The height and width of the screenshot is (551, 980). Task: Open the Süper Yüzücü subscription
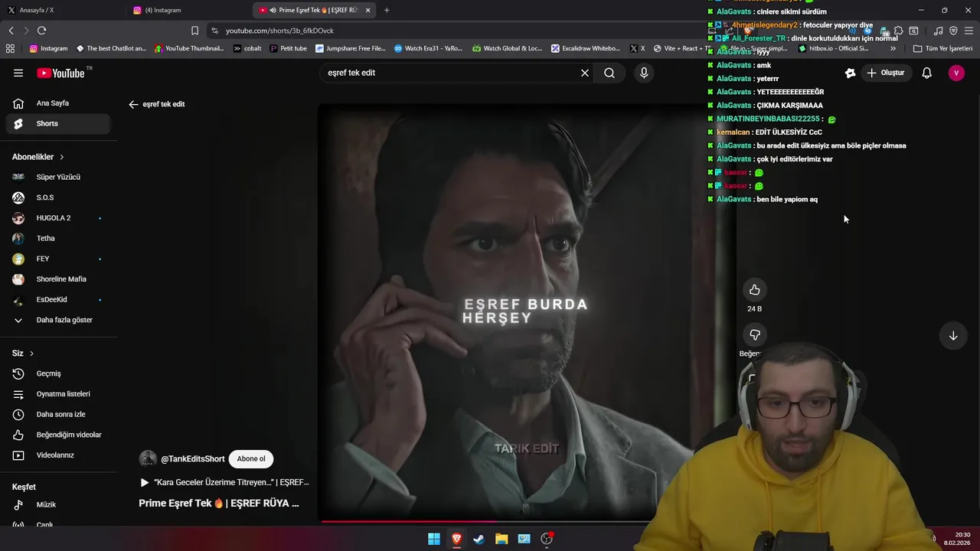[57, 177]
